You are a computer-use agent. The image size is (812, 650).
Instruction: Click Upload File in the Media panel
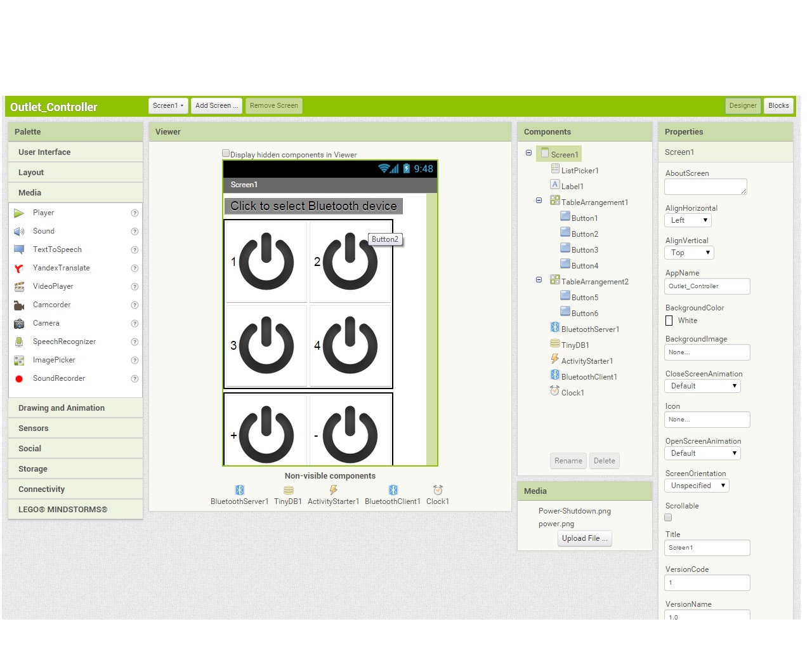tap(584, 538)
